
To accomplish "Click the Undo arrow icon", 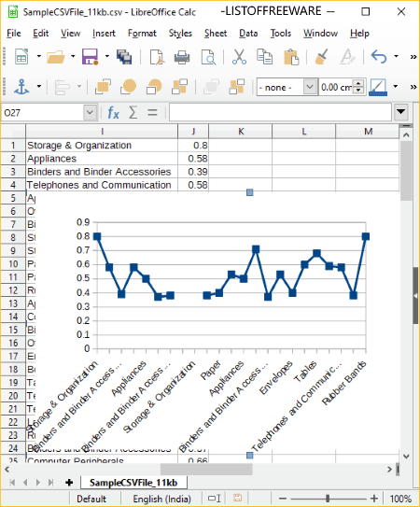I will (x=379, y=57).
